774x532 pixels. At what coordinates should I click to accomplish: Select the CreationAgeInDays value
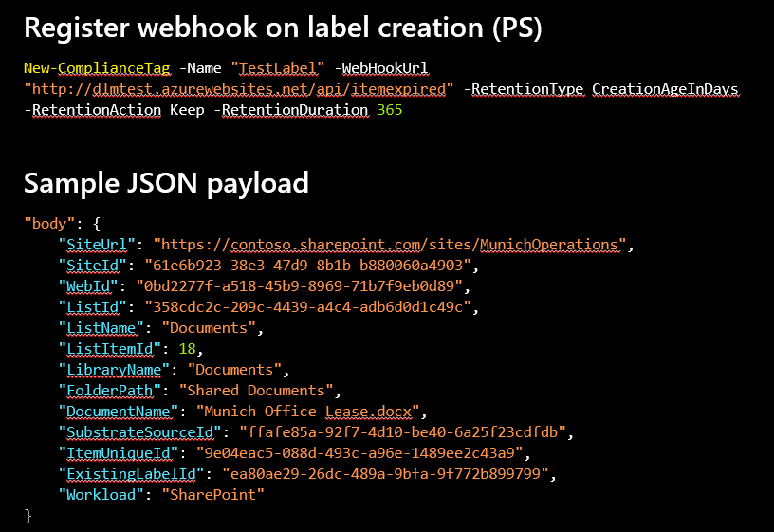click(666, 89)
